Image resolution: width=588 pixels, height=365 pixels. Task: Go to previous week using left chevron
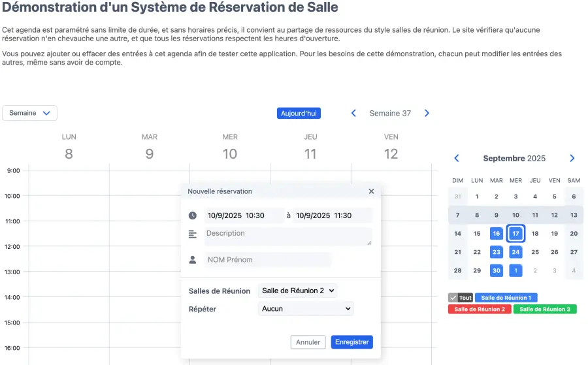point(353,113)
